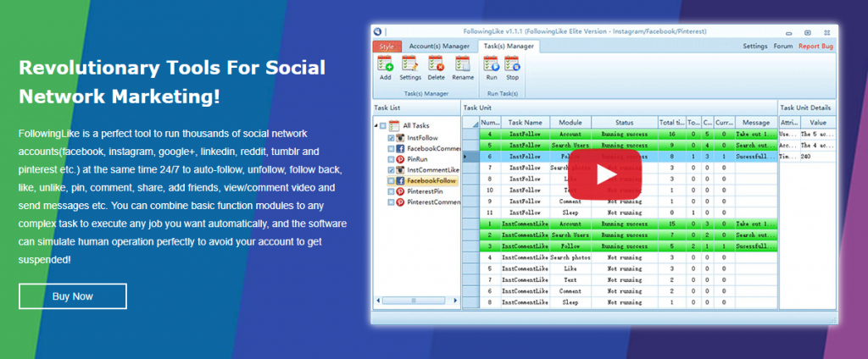Click the Run task icon
Viewport: 868px width, 359px height.
pyautogui.click(x=492, y=64)
